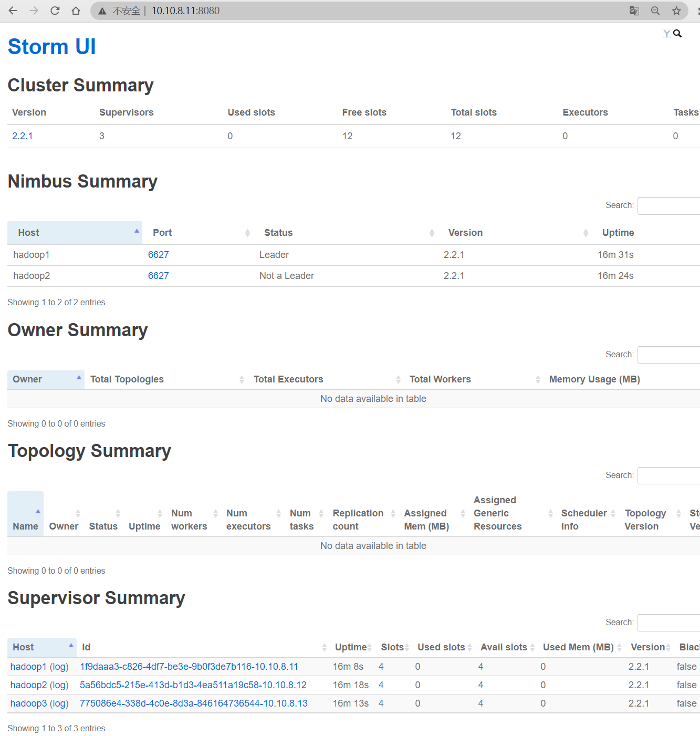Image resolution: width=700 pixels, height=736 pixels.
Task: Open the translate page icon
Action: pyautogui.click(x=634, y=11)
